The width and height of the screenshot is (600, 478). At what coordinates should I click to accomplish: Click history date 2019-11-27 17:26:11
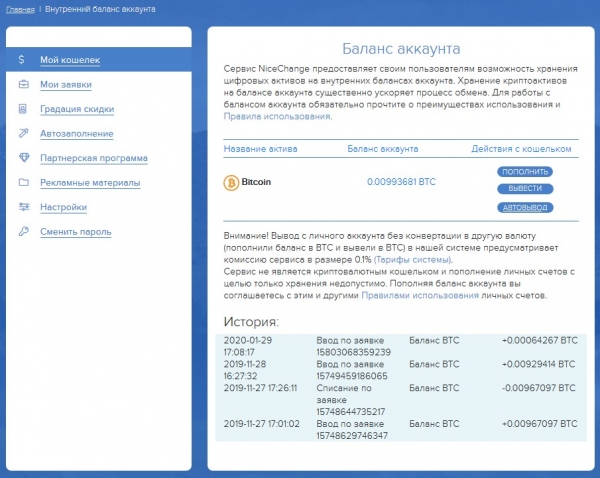[x=260, y=388]
